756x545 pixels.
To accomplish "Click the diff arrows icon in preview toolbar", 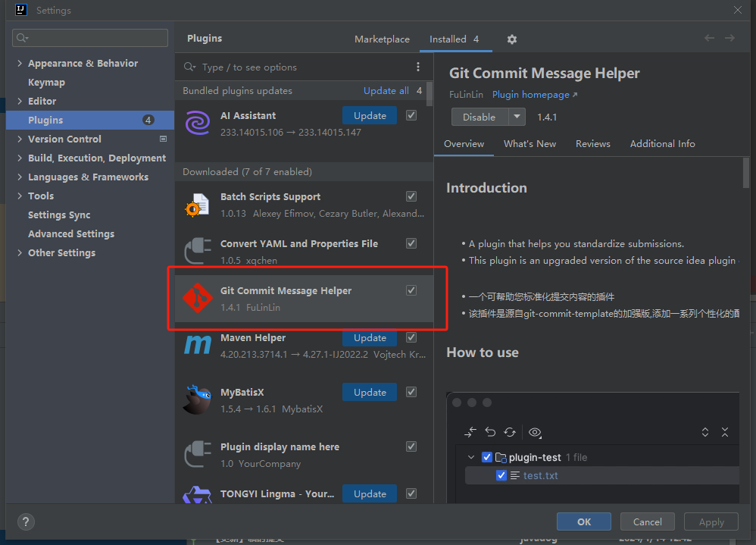I will 470,432.
